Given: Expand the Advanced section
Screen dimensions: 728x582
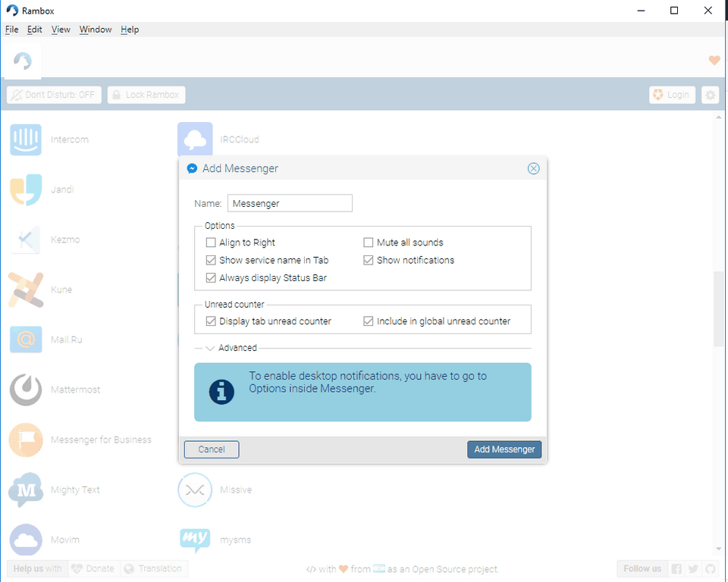Looking at the screenshot, I should 210,348.
